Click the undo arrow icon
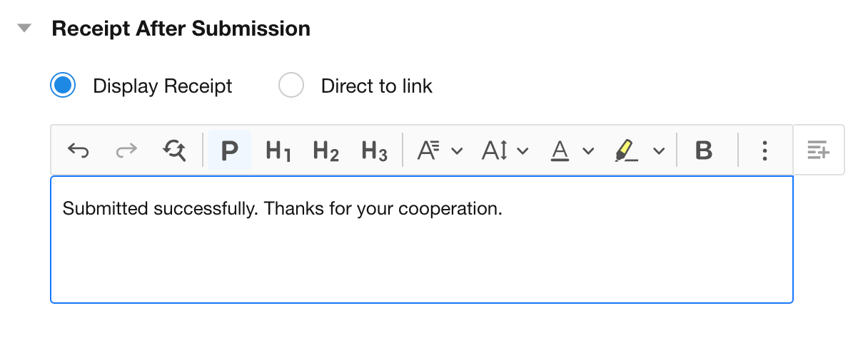The image size is (868, 338). pos(78,150)
